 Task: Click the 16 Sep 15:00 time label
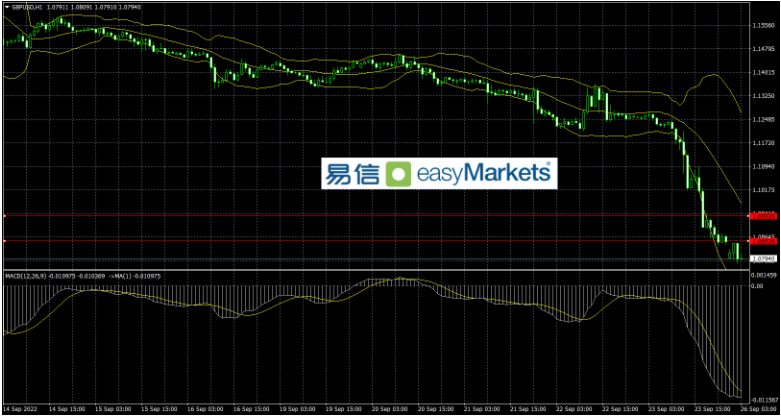pyautogui.click(x=254, y=407)
